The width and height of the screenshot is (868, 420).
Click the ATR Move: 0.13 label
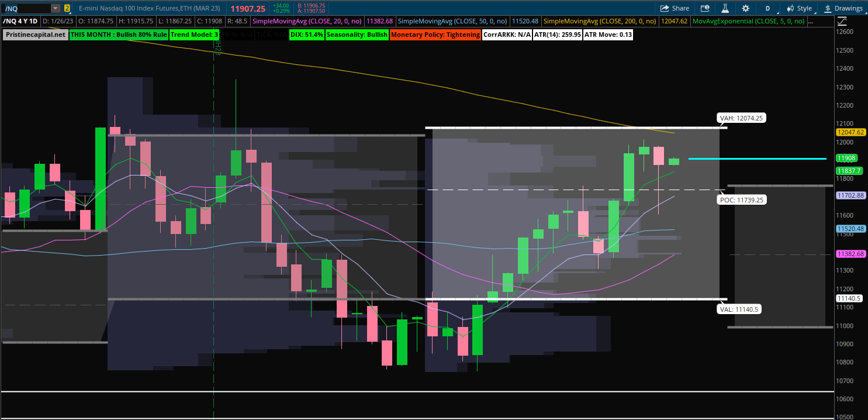(608, 35)
